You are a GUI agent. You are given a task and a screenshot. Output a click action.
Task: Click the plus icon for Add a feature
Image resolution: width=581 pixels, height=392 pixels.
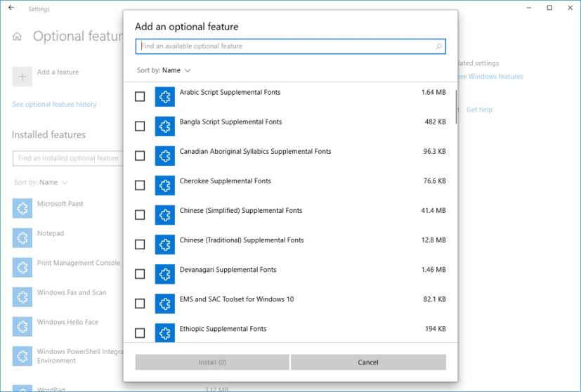(22, 77)
